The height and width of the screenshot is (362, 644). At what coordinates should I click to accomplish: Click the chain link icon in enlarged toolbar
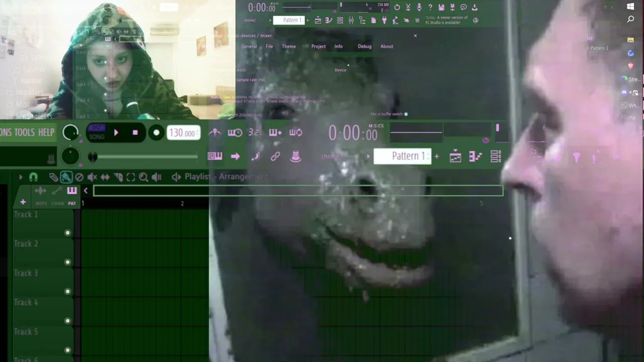coord(275,156)
